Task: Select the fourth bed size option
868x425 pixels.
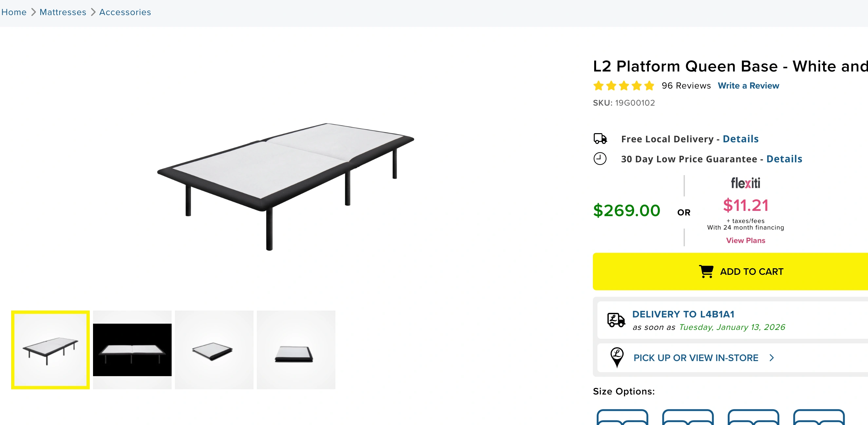Action: point(819,417)
